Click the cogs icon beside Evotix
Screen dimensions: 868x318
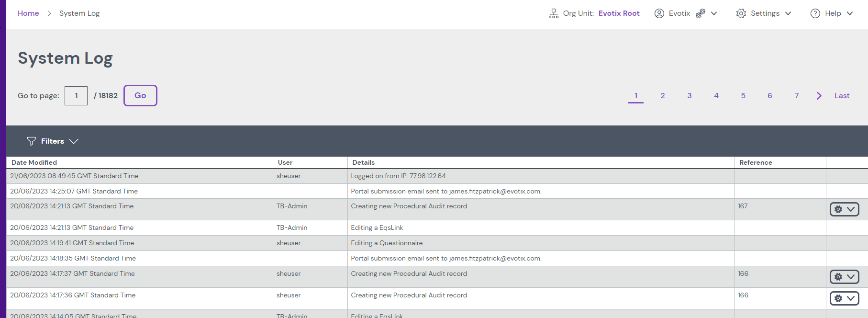700,13
